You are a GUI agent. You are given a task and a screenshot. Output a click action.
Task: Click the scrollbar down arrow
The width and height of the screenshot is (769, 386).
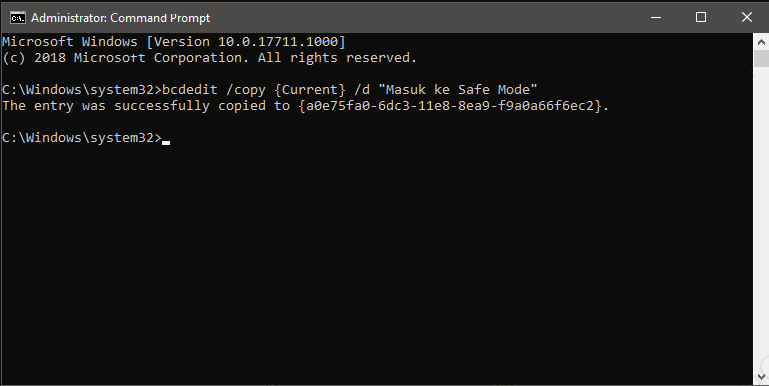pyautogui.click(x=761, y=377)
